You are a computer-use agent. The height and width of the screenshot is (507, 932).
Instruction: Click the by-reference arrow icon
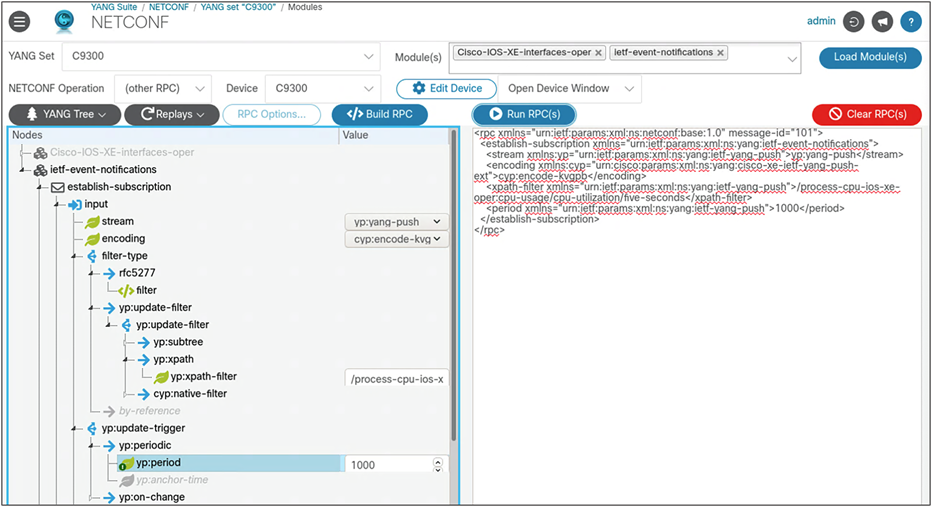(x=109, y=411)
